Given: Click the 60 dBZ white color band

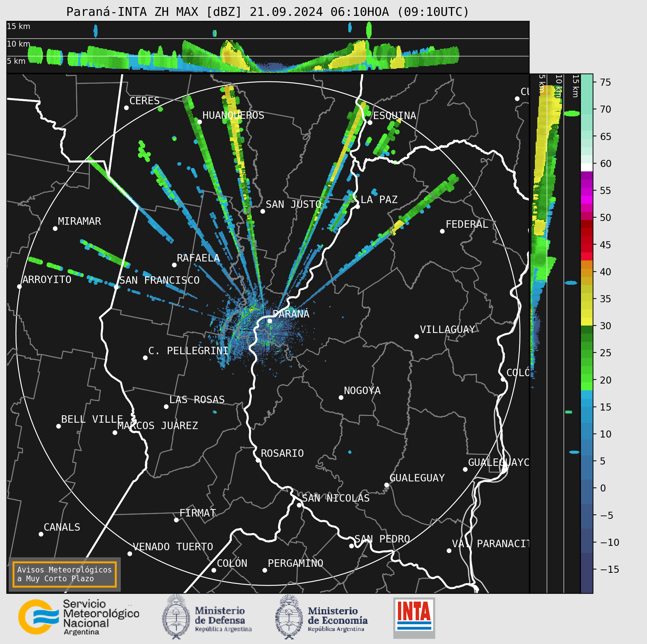Looking at the screenshot, I should (587, 167).
